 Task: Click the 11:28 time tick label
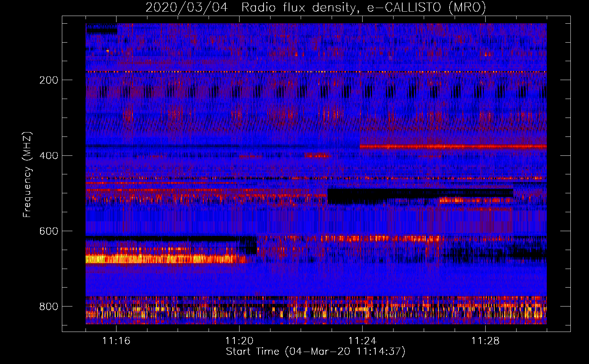pyautogui.click(x=485, y=341)
